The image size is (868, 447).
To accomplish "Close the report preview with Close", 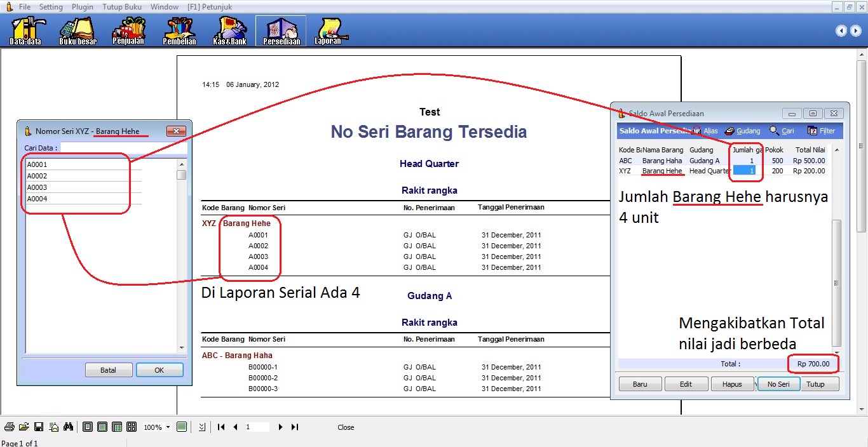I will pyautogui.click(x=346, y=427).
